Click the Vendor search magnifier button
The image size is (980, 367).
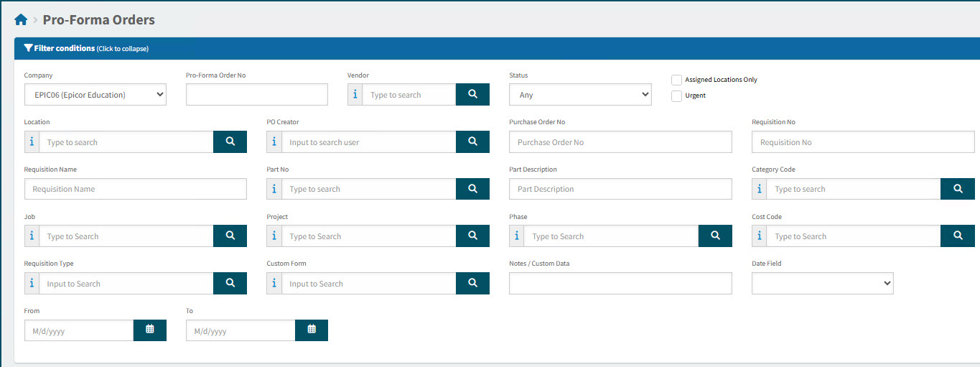pyautogui.click(x=472, y=95)
